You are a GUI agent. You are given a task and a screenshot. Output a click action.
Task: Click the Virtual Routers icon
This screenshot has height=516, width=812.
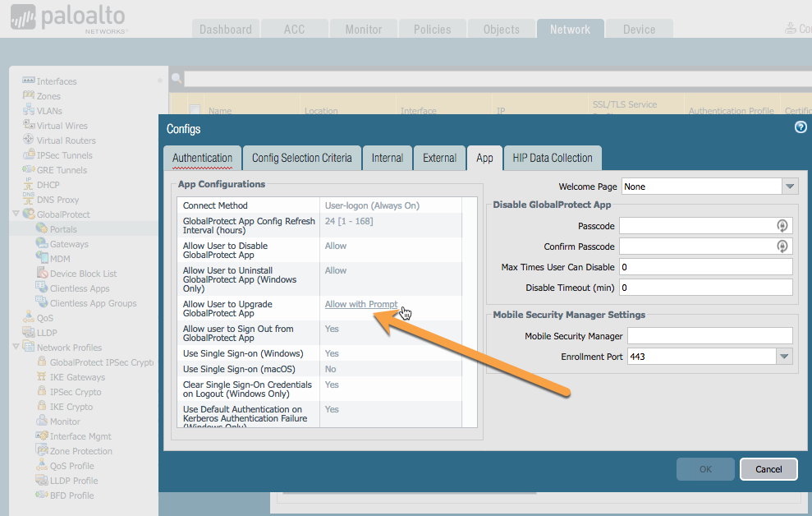[28, 140]
